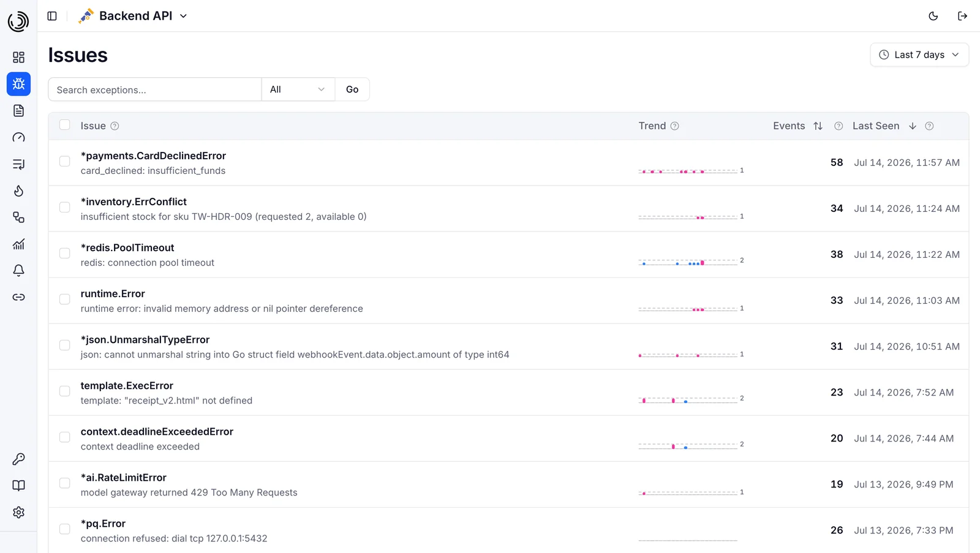Open the *inventory.ErrConflict issue
Screen dimensions: 980x553
click(x=134, y=201)
